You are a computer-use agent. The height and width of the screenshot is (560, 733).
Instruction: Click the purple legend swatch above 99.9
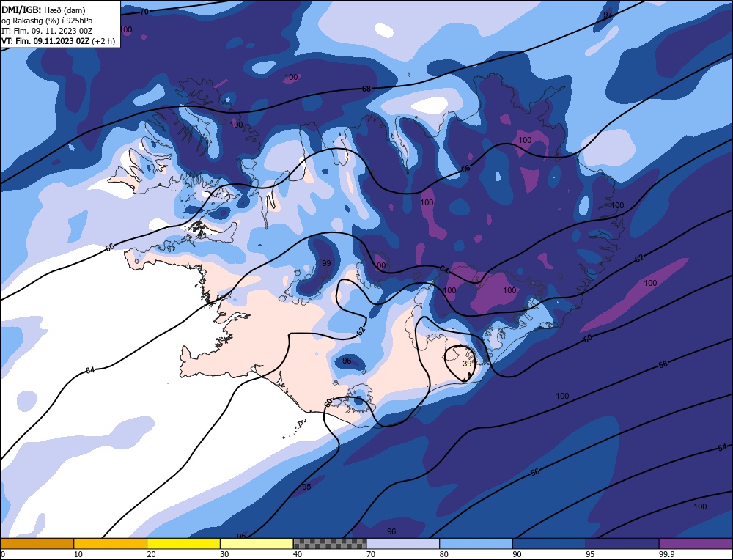tap(696, 544)
